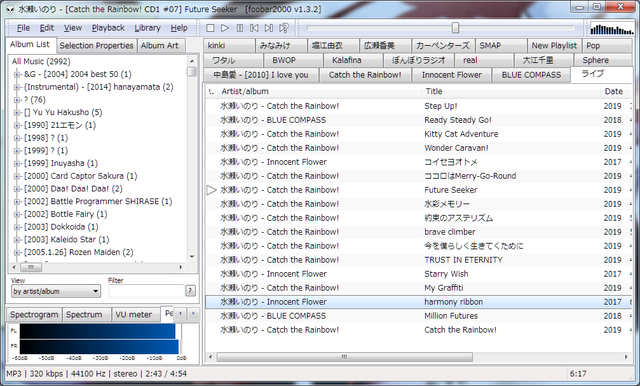Select the Album List tab
The image size is (640, 386).
(x=30, y=44)
